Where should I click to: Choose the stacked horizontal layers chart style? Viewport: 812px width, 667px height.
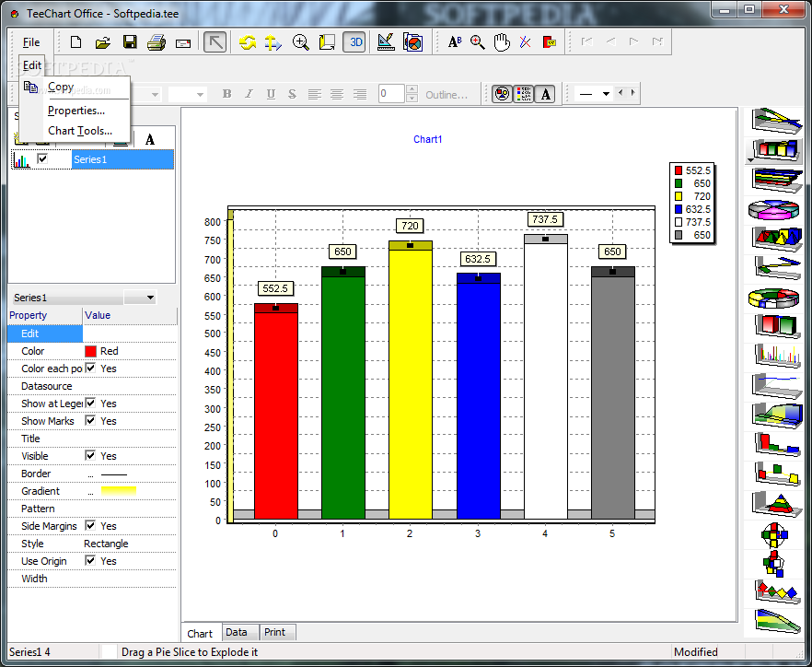[x=775, y=180]
